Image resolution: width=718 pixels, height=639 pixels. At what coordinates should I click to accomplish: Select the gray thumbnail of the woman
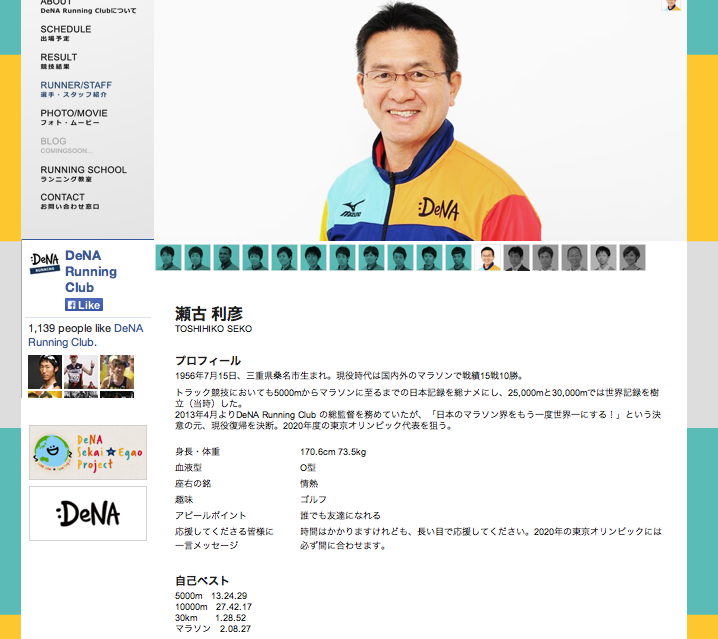click(632, 257)
